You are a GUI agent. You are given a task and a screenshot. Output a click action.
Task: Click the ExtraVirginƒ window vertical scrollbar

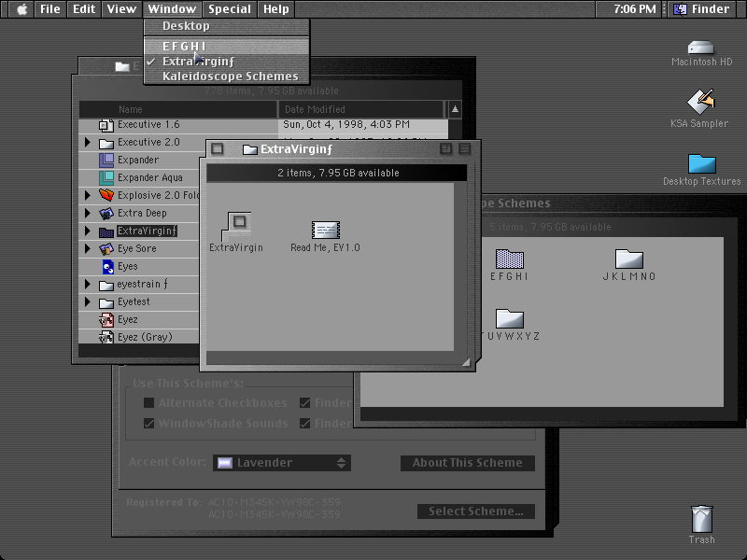tap(460, 267)
